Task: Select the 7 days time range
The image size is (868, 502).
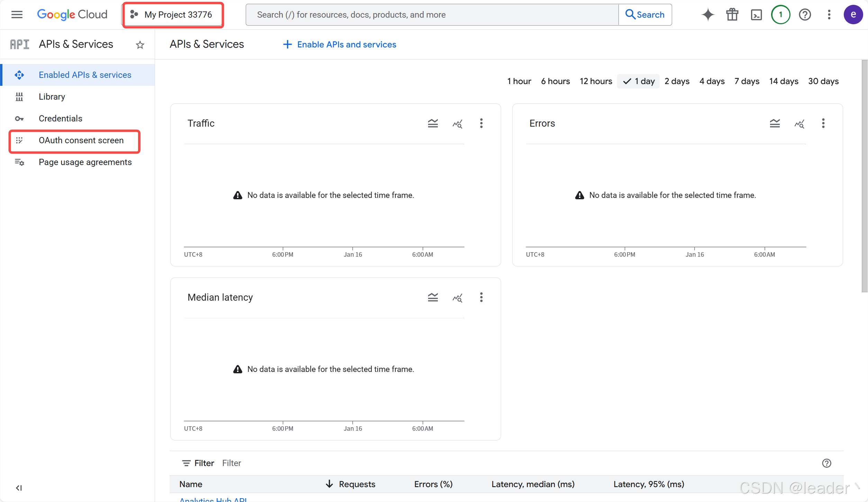Action: tap(747, 81)
